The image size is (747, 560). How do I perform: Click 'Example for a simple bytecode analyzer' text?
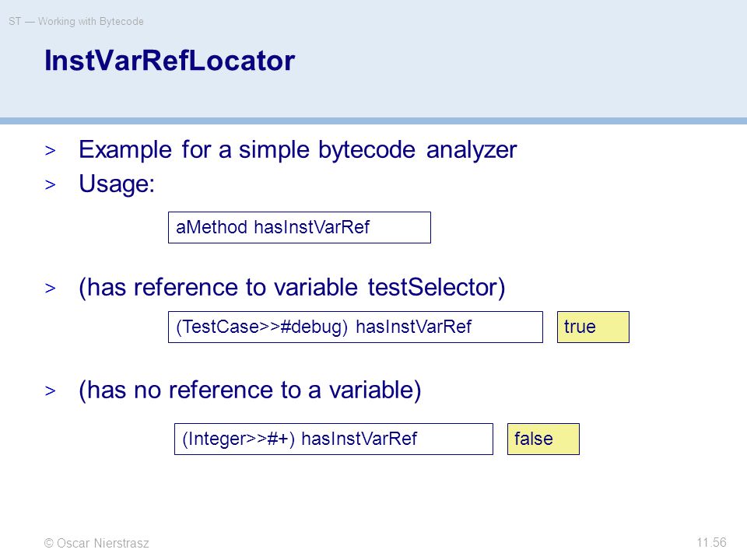click(x=298, y=150)
